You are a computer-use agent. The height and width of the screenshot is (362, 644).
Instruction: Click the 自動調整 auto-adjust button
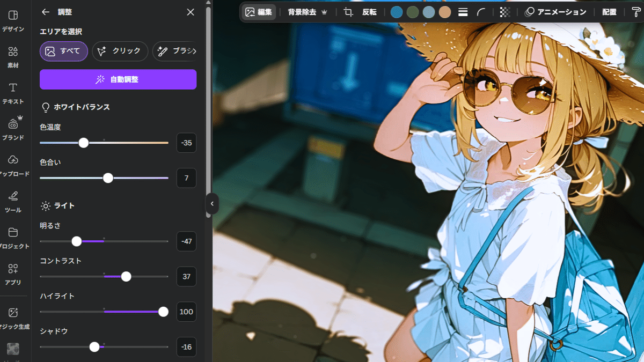pos(118,79)
